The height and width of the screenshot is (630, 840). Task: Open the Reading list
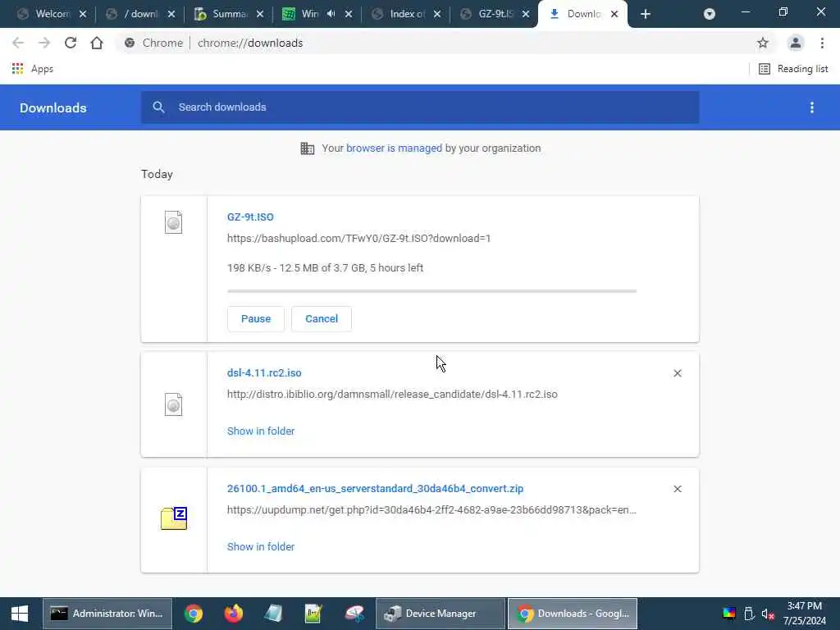point(793,69)
